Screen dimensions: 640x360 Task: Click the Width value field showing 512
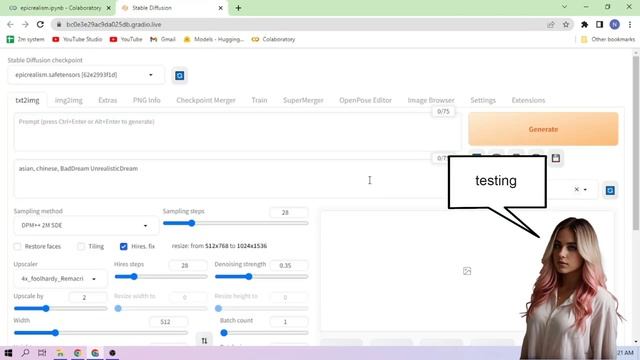tap(168, 322)
